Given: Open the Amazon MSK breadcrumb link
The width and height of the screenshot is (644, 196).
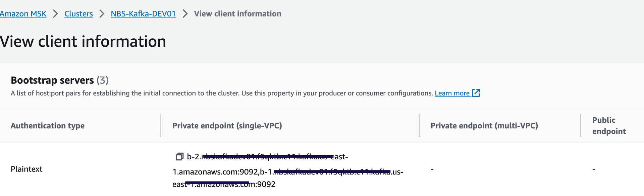Looking at the screenshot, I should (23, 14).
